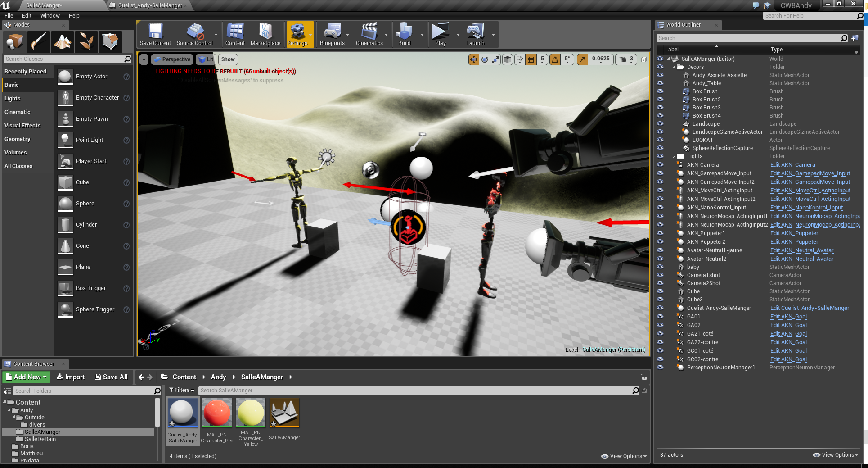The height and width of the screenshot is (468, 868).
Task: Open the Edit menu
Action: point(27,16)
